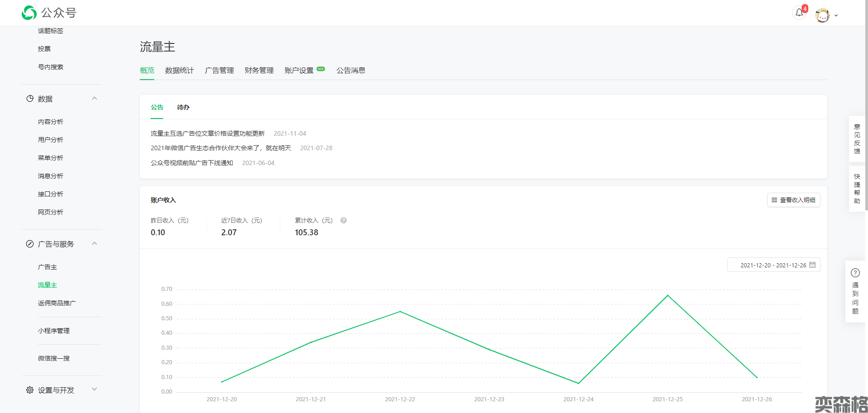Click the 查看收入明细 button
This screenshot has width=868, height=413.
point(793,200)
